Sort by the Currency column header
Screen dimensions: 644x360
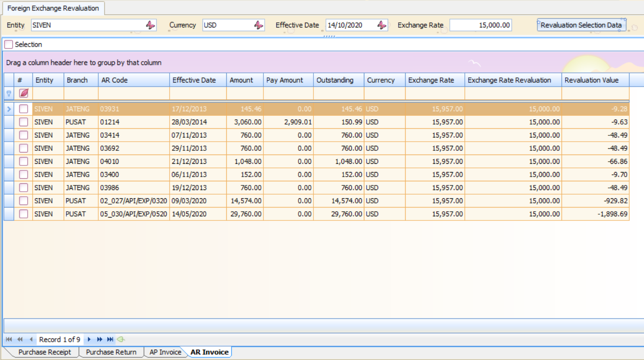(x=385, y=80)
